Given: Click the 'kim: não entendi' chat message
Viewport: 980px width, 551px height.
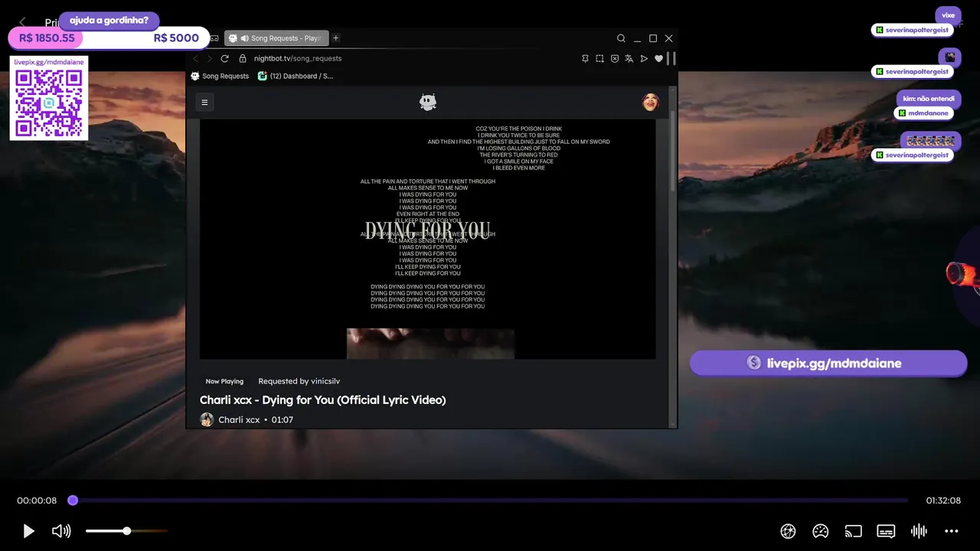Looking at the screenshot, I should [928, 99].
